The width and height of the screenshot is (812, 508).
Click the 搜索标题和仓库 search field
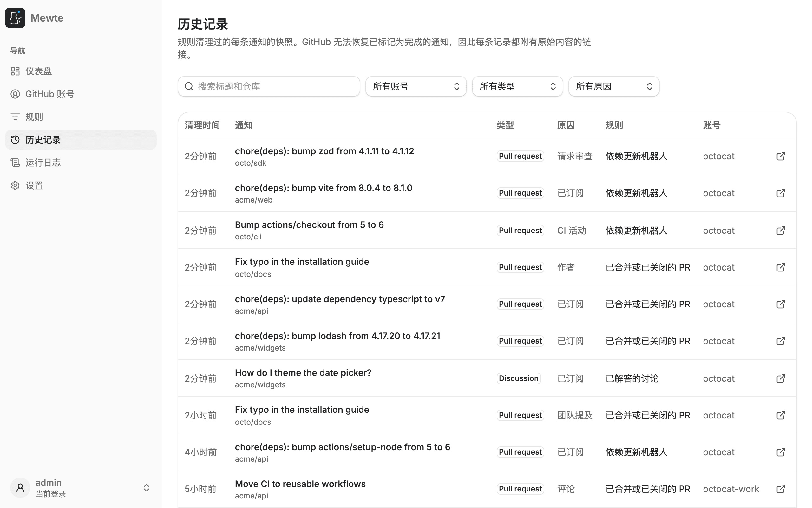pos(269,86)
